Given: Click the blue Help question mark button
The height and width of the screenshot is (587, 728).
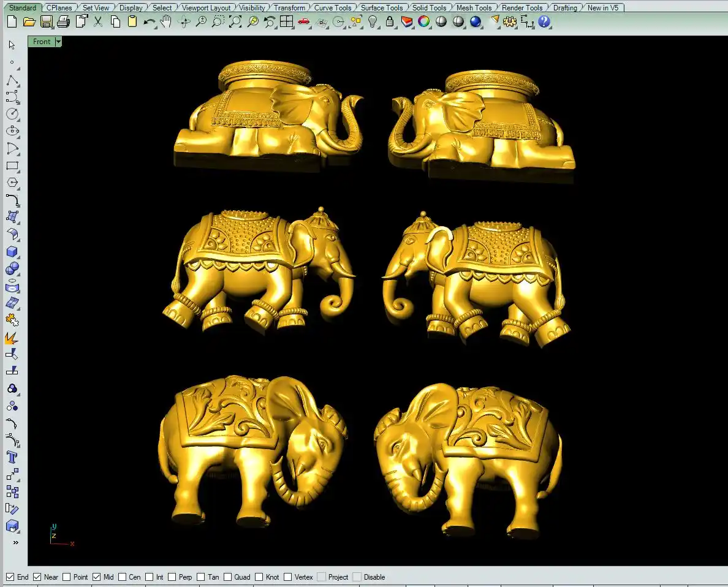Looking at the screenshot, I should [x=544, y=22].
